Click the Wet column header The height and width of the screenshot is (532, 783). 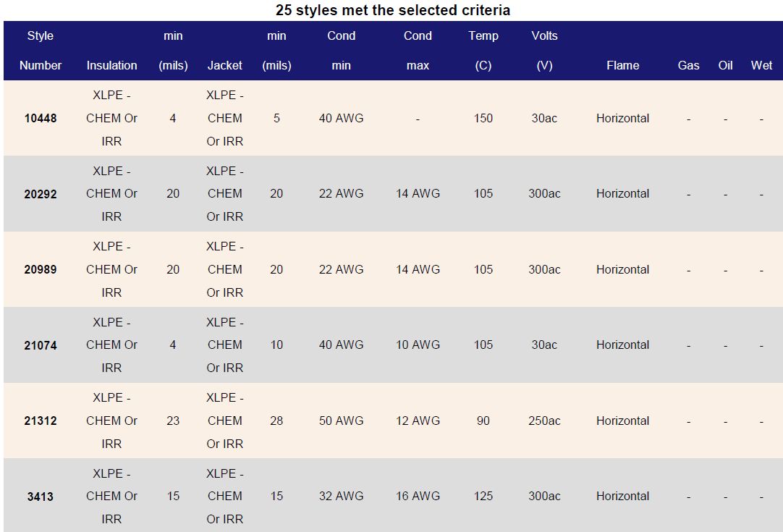tap(761, 65)
